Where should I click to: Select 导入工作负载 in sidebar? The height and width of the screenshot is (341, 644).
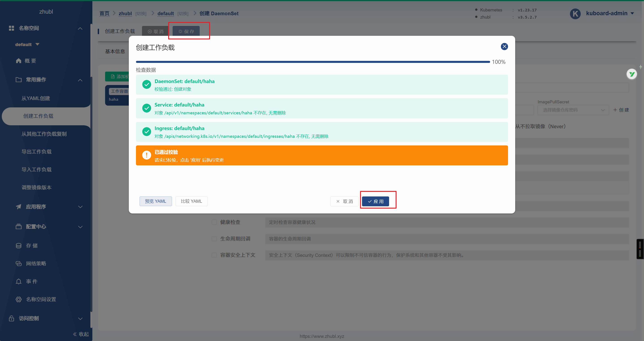36,170
